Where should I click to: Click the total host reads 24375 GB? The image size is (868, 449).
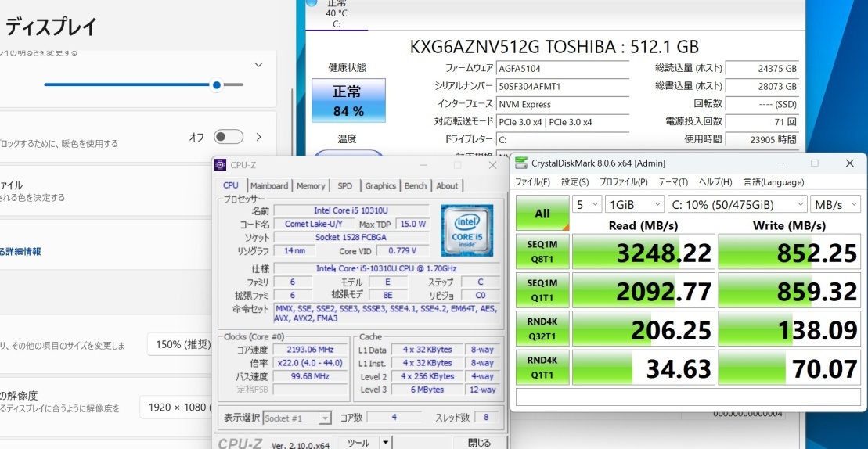(762, 69)
